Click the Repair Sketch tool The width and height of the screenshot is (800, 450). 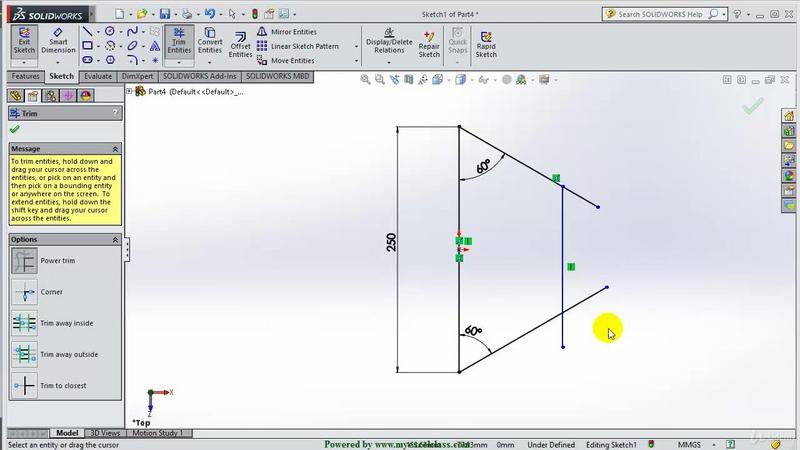(x=429, y=44)
